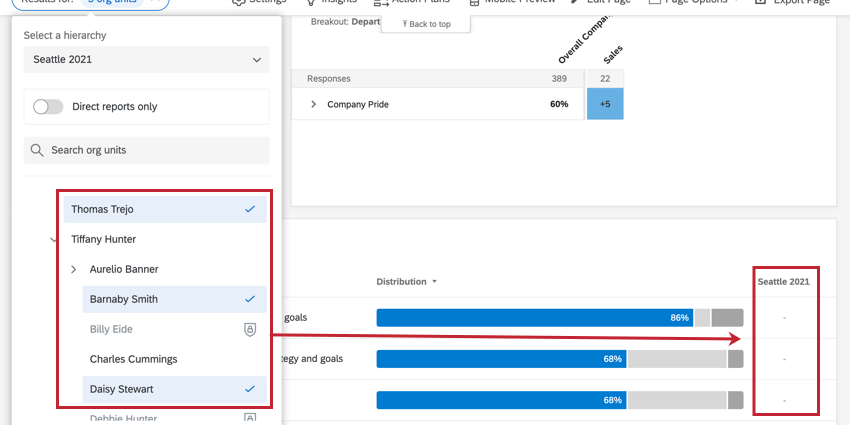850x425 pixels.
Task: Click the 389 responses value
Action: (x=559, y=79)
